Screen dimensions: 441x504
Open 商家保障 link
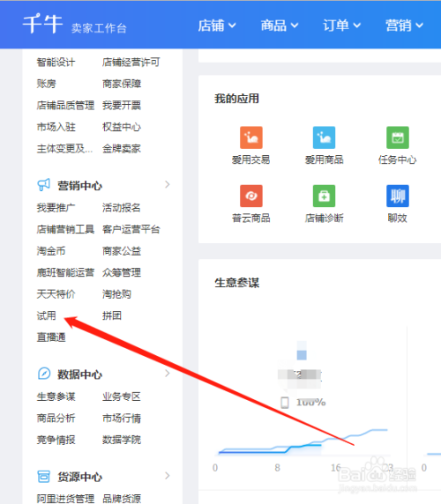click(122, 84)
